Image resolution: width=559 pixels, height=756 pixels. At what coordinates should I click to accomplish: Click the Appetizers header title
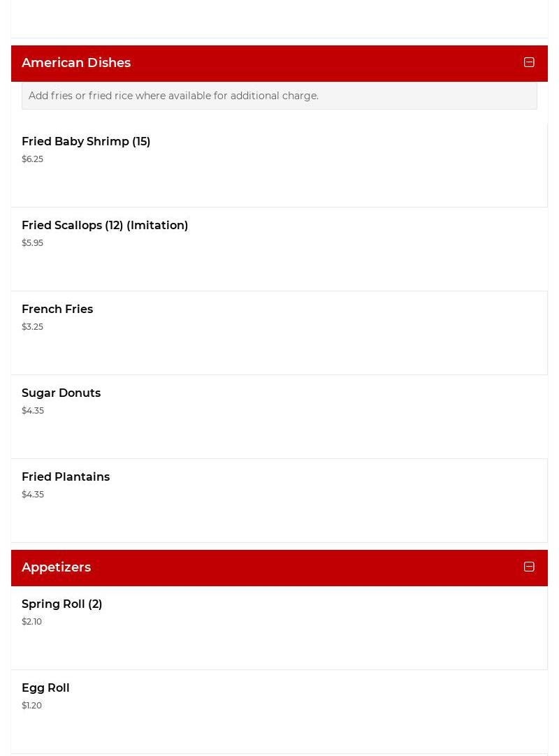[56, 567]
